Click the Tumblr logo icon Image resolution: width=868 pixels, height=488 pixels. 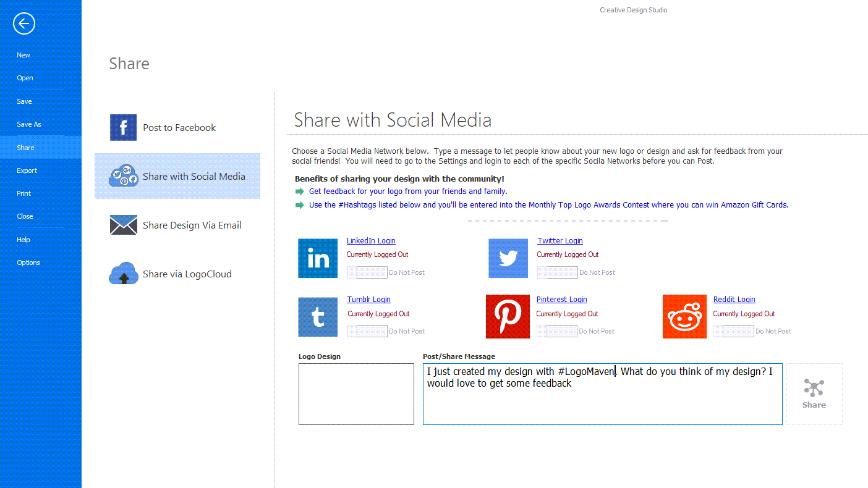coord(318,317)
